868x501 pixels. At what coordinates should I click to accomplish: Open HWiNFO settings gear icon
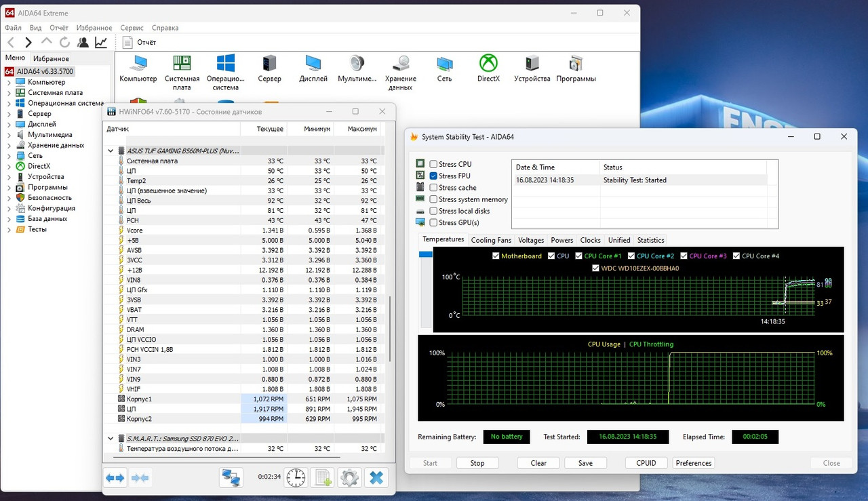349,477
